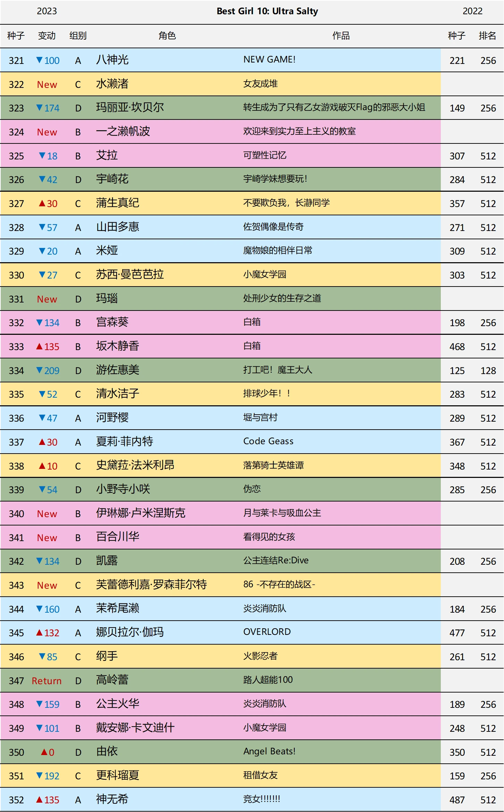The height and width of the screenshot is (812, 504).
Task: Select work '排球少年！！'
Action: pos(267,393)
